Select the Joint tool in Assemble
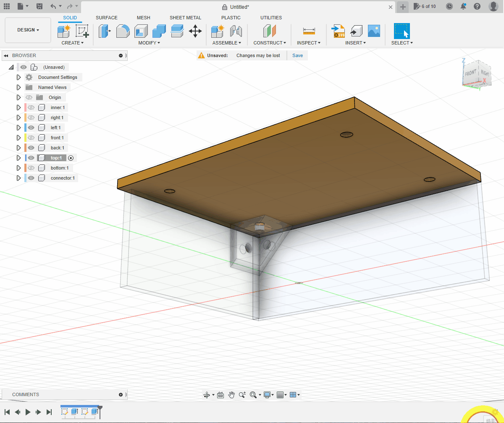This screenshot has width=504, height=423. (236, 31)
